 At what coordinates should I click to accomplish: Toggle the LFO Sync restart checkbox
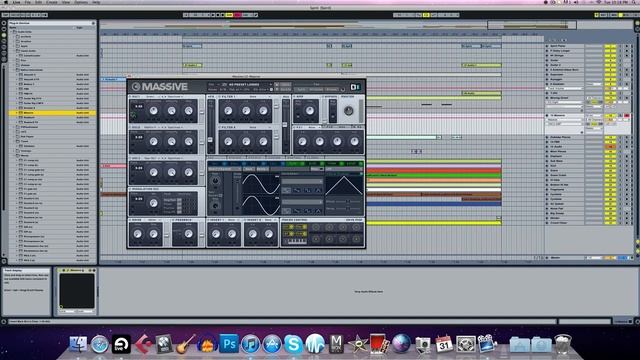coord(221,195)
